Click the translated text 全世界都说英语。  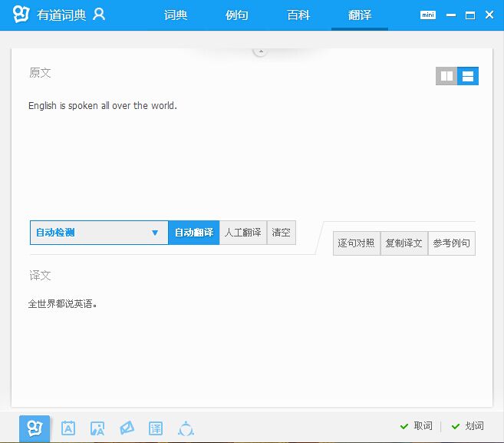click(63, 304)
